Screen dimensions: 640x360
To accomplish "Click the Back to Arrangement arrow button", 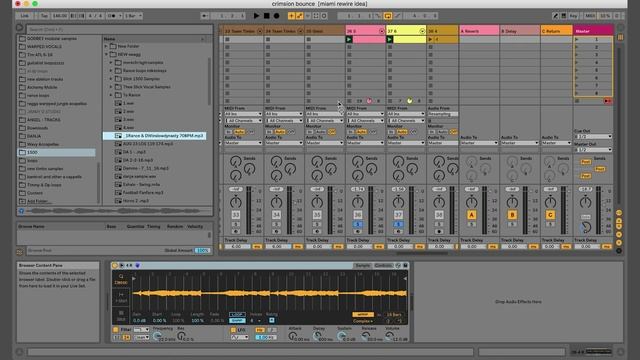I will coord(608,101).
